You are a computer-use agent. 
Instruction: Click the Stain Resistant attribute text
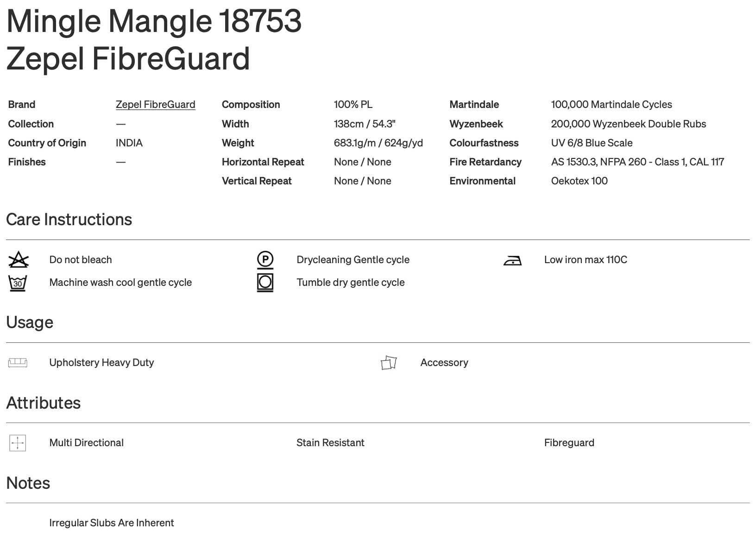tap(330, 443)
